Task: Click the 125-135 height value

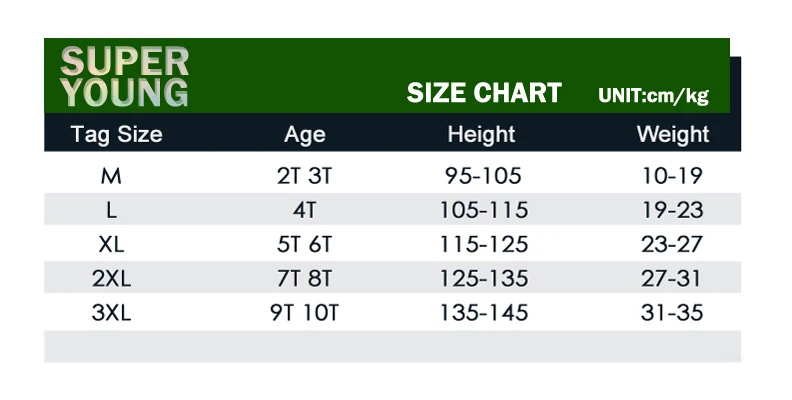Action: click(x=484, y=279)
